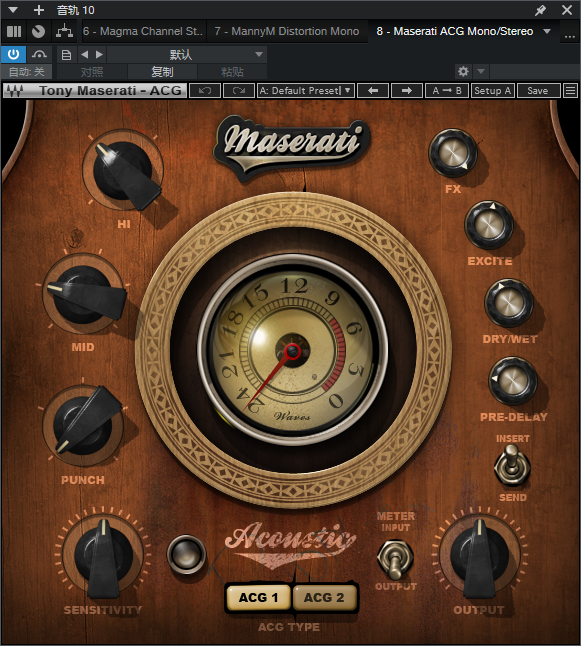This screenshot has height=646, width=581.
Task: Pin the plugin window
Action: point(540,10)
